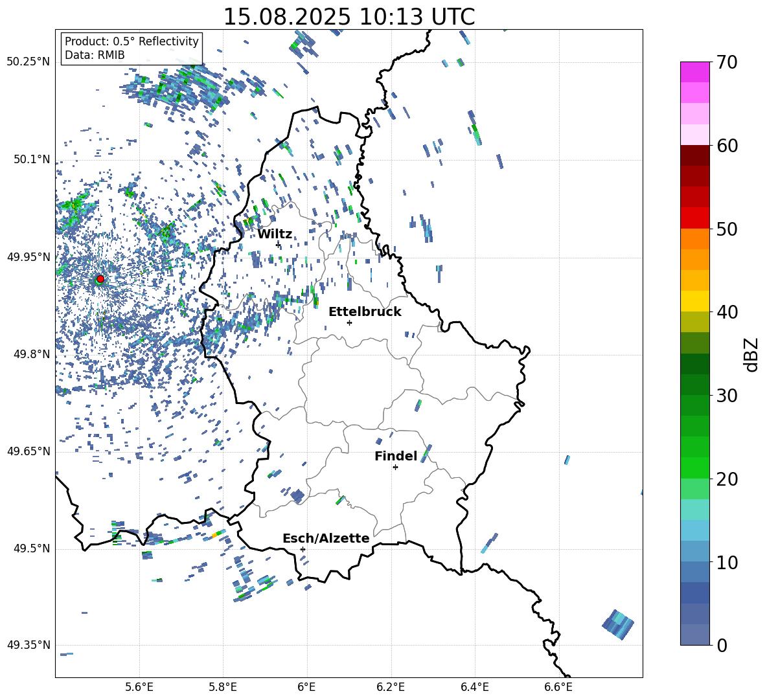Click the 50.1°N latitude label
767x700 pixels.
tap(32, 159)
